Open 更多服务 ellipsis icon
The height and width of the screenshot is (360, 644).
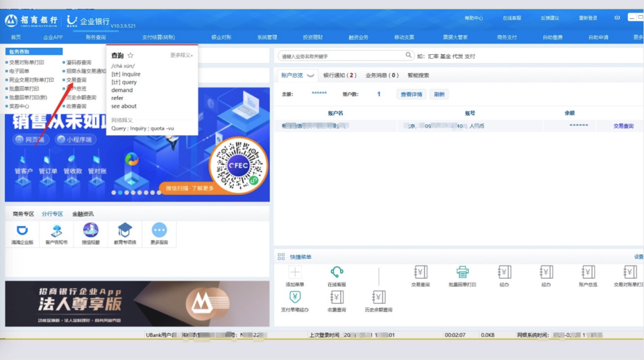(x=159, y=230)
